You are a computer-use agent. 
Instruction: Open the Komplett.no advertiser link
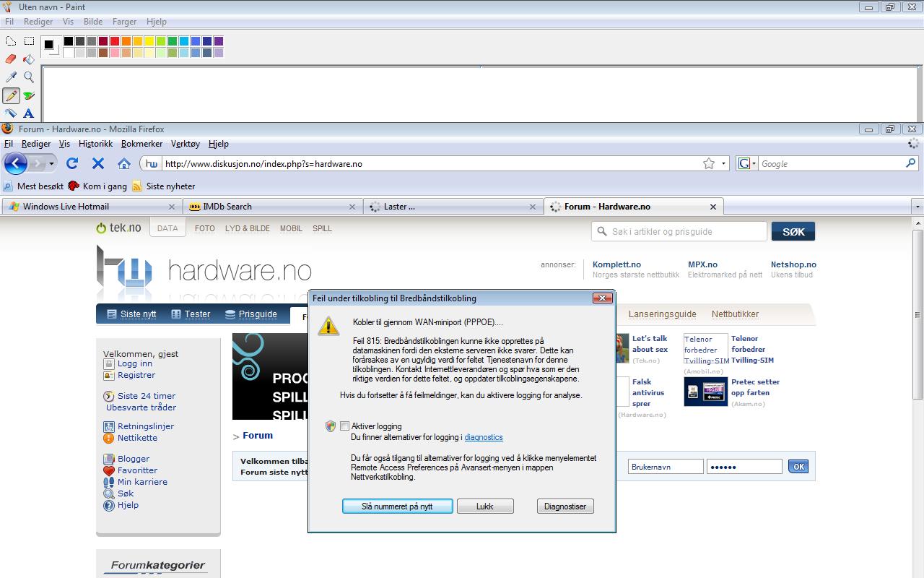[x=616, y=264]
